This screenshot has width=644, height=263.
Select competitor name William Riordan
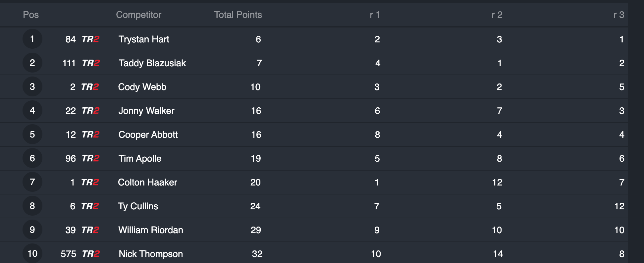pos(151,230)
